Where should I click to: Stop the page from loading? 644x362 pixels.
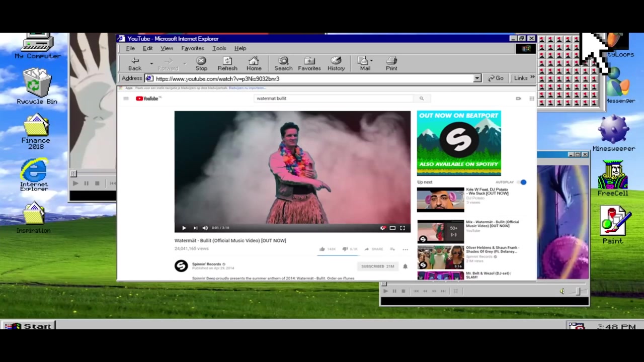201,64
